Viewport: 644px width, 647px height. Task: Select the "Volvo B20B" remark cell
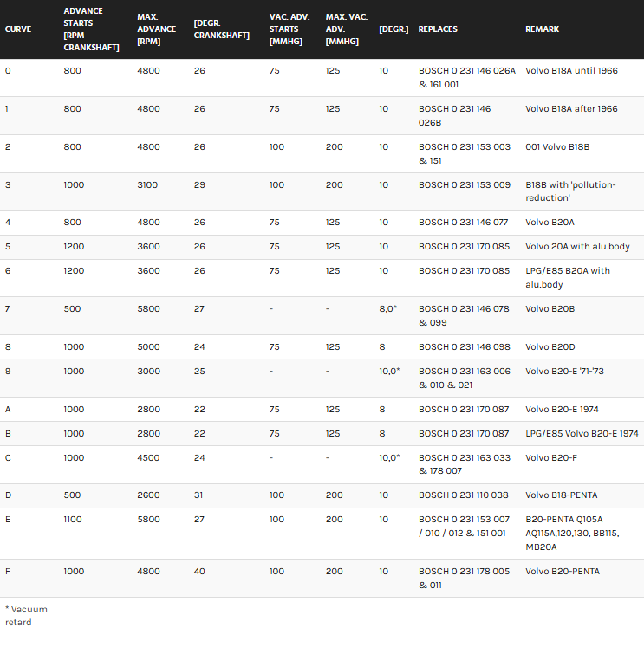[x=550, y=309]
